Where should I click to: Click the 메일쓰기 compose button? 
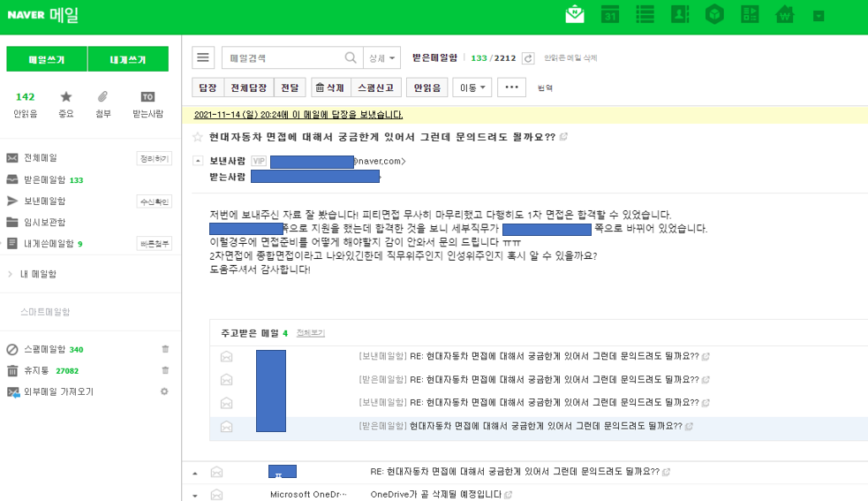point(47,58)
